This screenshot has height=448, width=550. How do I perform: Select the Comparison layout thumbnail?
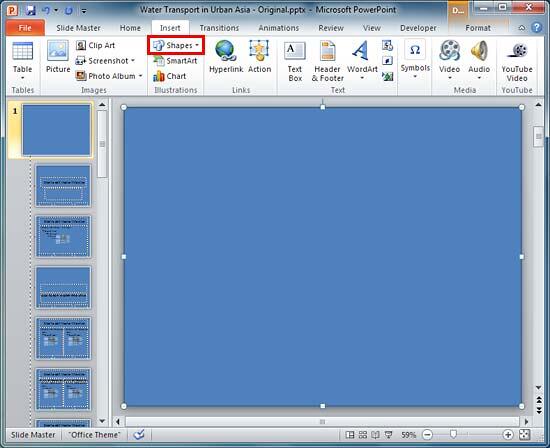63,389
